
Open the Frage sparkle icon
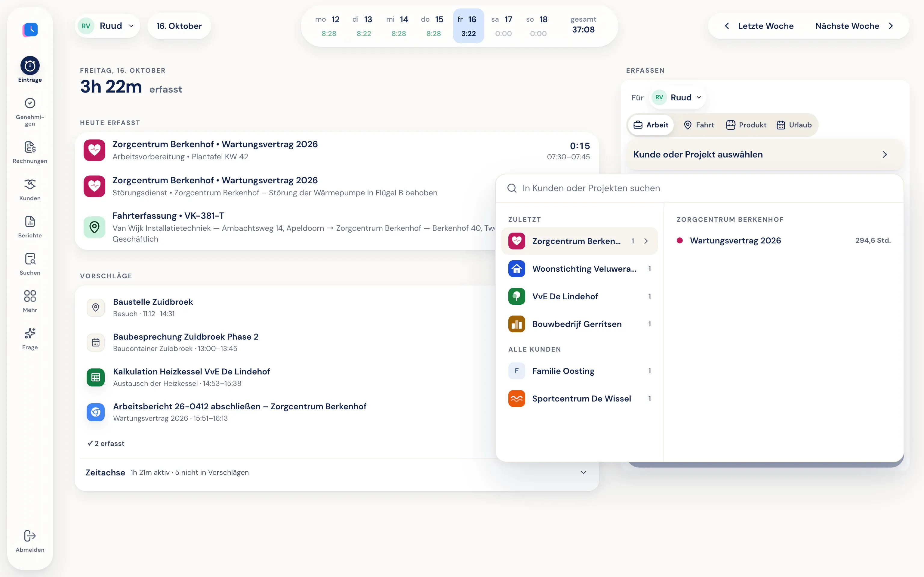[30, 334]
